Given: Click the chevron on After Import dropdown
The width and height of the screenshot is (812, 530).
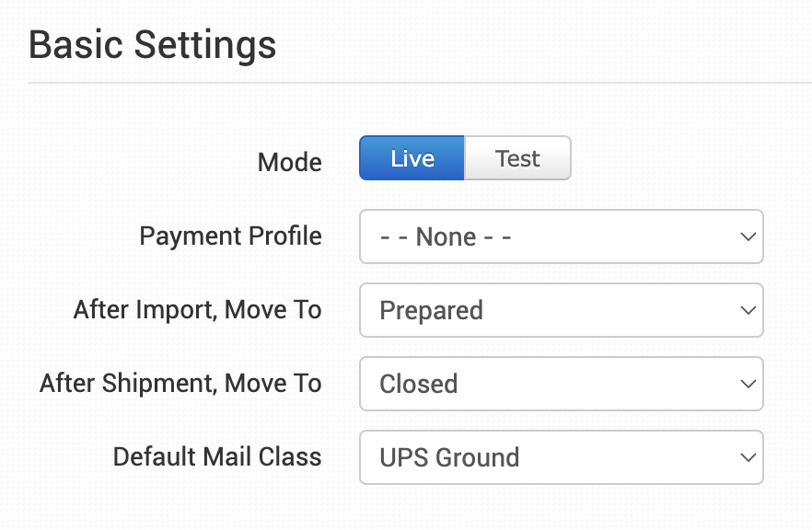Looking at the screenshot, I should click(748, 310).
